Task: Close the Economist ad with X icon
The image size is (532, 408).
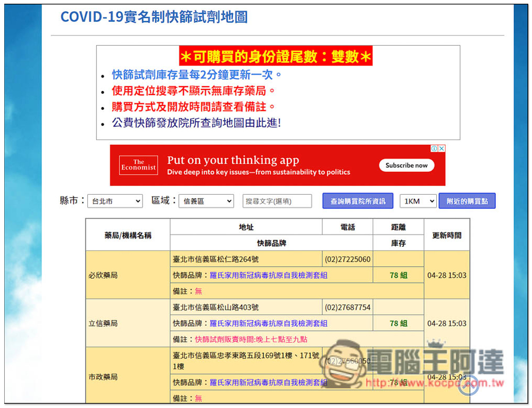Action: (x=442, y=149)
